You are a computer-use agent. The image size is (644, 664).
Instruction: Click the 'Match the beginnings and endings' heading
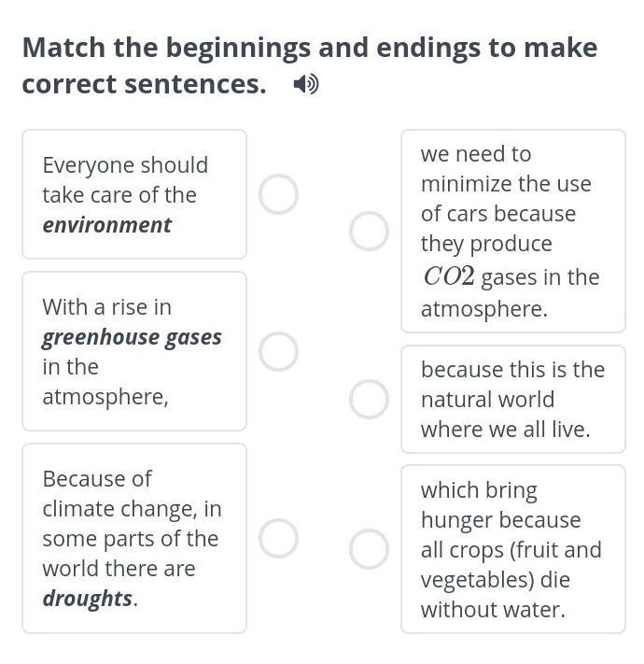(x=310, y=48)
